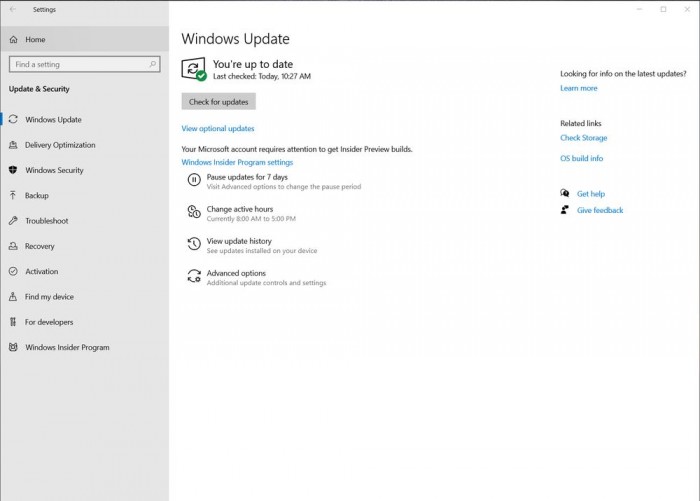The width and height of the screenshot is (700, 501).
Task: Click "Visit Advanced options to change the pause period"
Action: pos(283,186)
